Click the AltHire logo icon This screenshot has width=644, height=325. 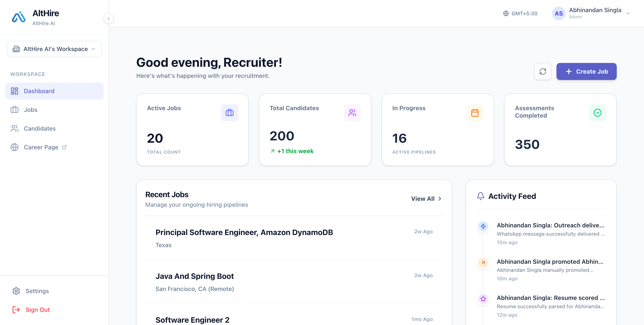(19, 17)
